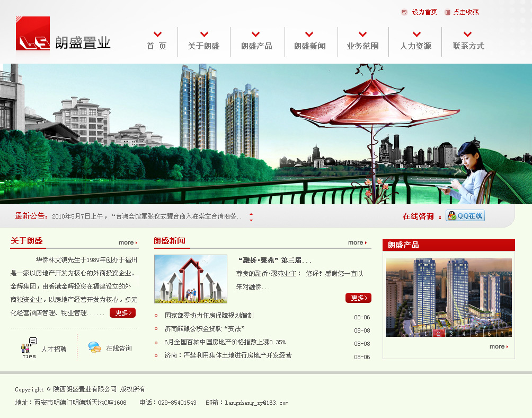
Task: Click the icon beside 点击收藏
Action: click(x=448, y=12)
